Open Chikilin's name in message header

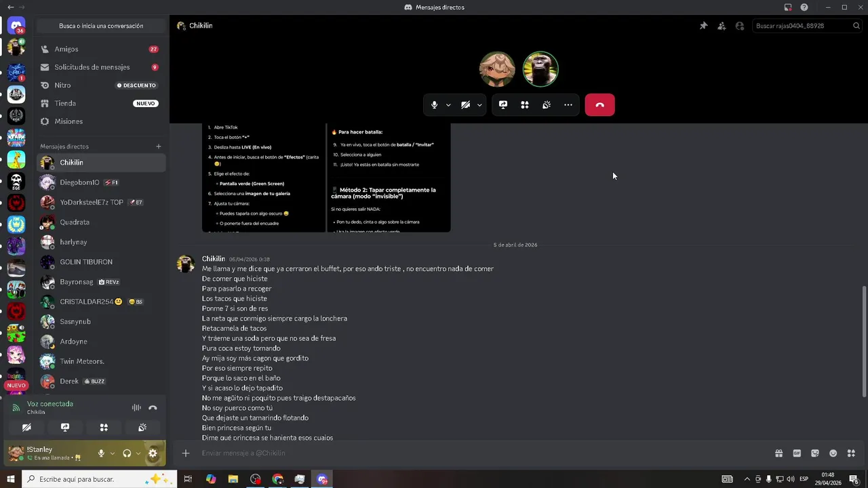[x=201, y=26]
